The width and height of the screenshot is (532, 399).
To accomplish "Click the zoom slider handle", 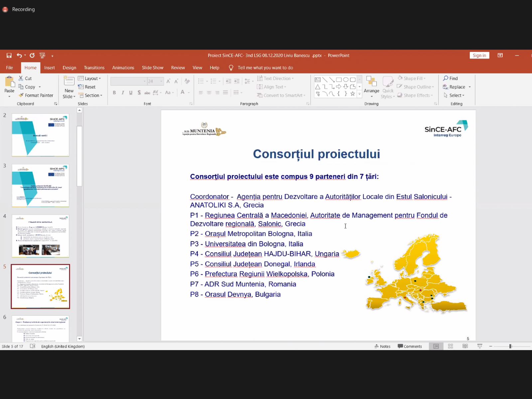I will (x=510, y=346).
